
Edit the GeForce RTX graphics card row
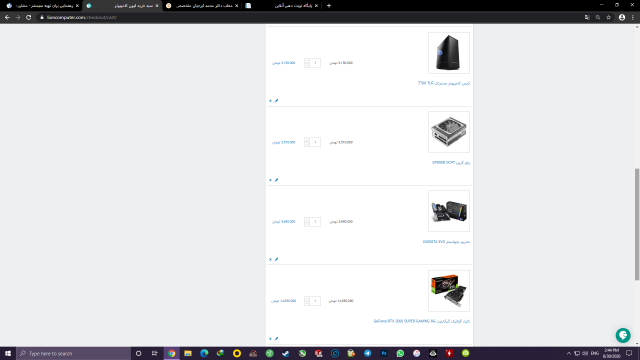[276, 338]
